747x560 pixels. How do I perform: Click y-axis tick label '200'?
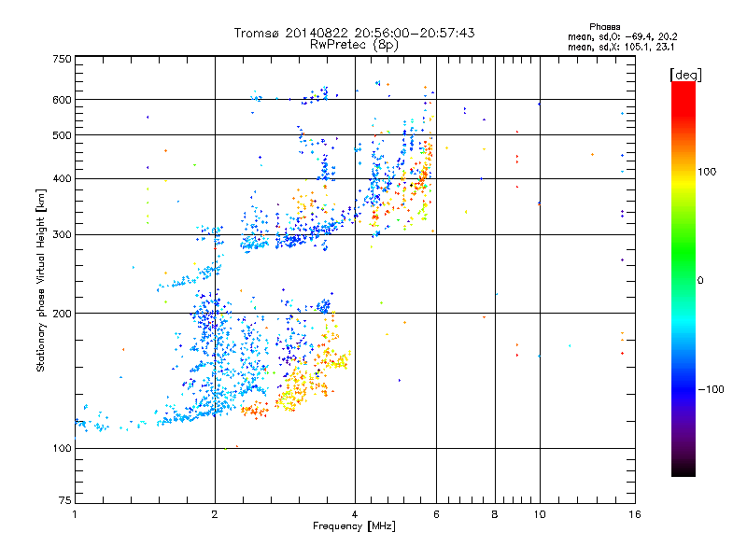pyautogui.click(x=63, y=314)
